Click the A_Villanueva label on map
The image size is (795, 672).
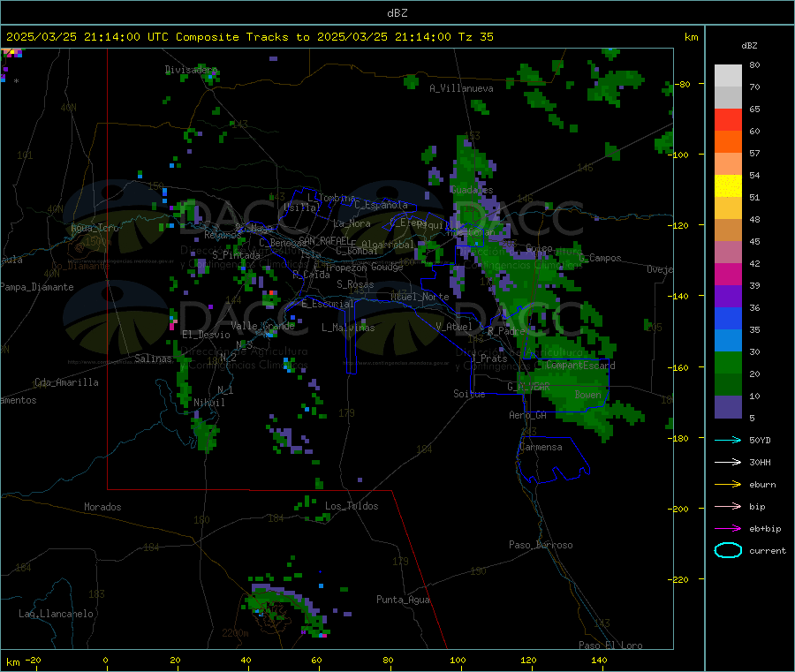click(461, 88)
